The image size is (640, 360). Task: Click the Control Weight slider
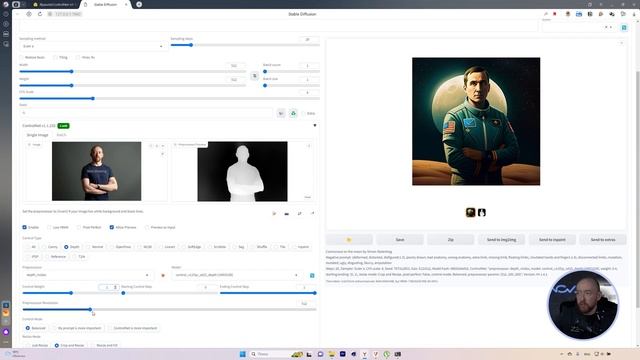point(71,293)
